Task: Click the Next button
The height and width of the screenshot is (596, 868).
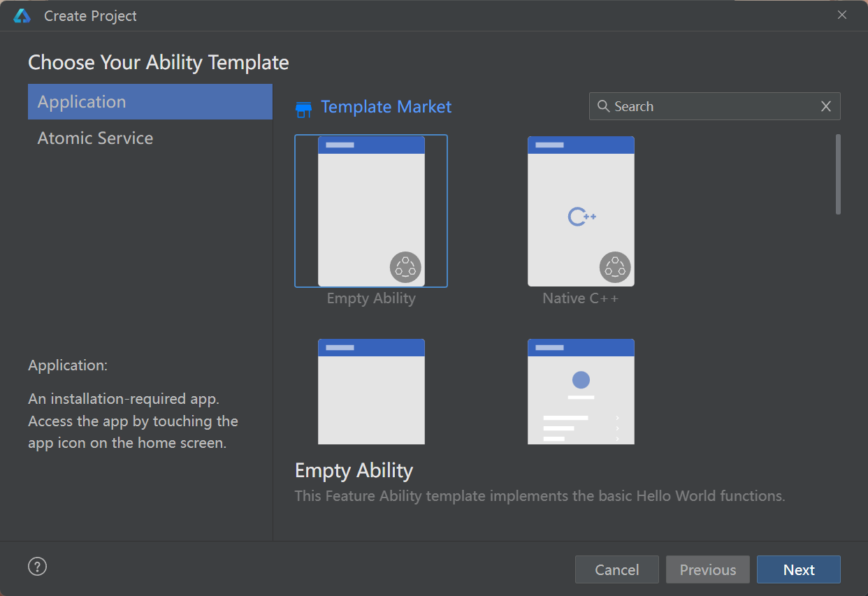Action: [798, 569]
